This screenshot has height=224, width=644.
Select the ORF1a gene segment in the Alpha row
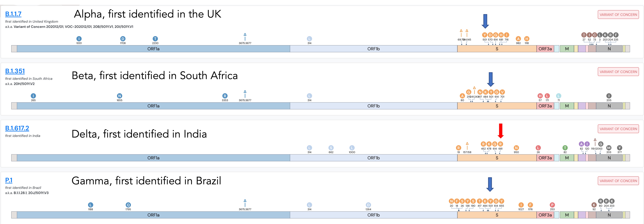point(153,49)
